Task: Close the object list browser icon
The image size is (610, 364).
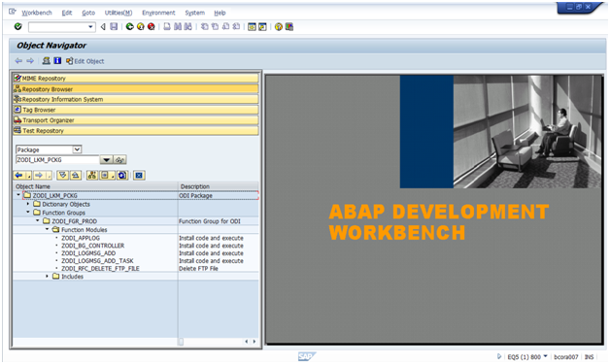Action: point(139,176)
